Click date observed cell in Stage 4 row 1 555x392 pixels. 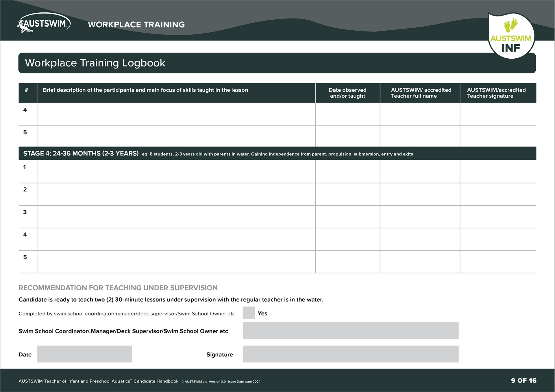pyautogui.click(x=348, y=171)
